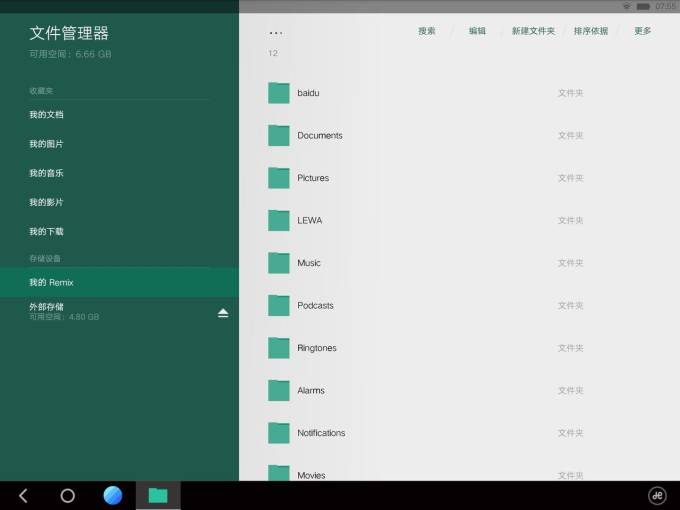680x510 pixels.
Task: Switch to file manager taskbar icon
Action: [158, 495]
